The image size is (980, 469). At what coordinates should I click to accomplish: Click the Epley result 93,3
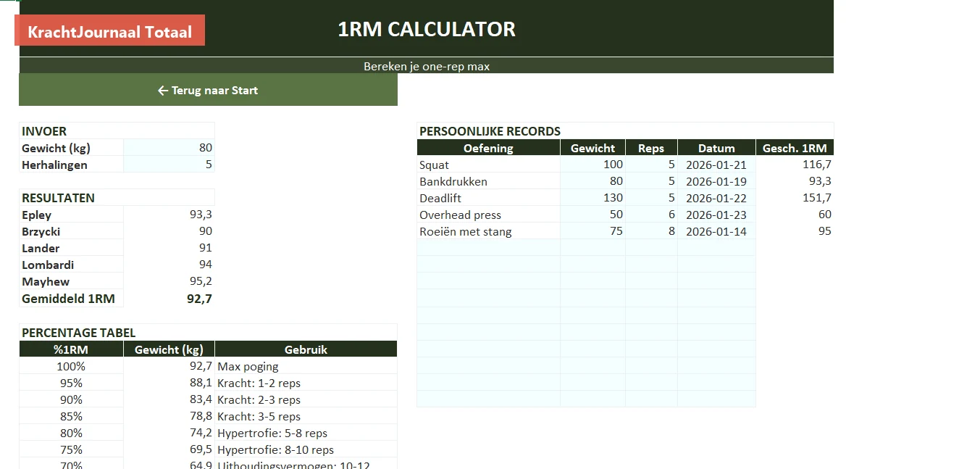click(x=169, y=215)
